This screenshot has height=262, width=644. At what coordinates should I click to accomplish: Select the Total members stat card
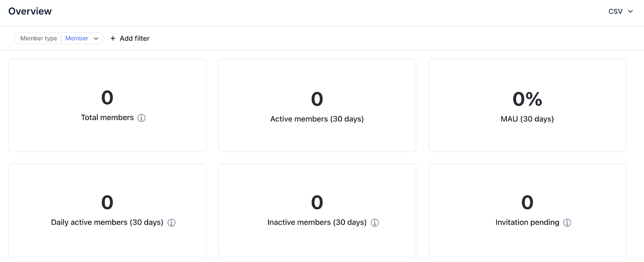coord(107,105)
